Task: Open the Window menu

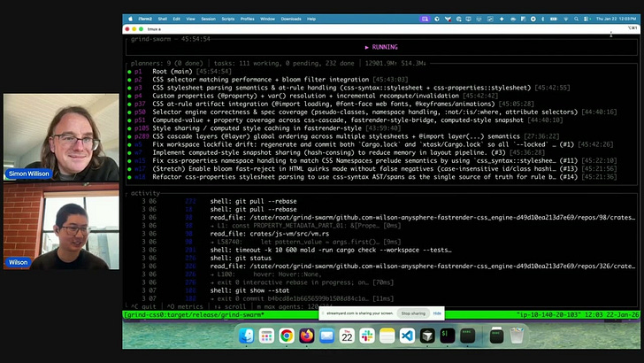Action: [x=267, y=19]
